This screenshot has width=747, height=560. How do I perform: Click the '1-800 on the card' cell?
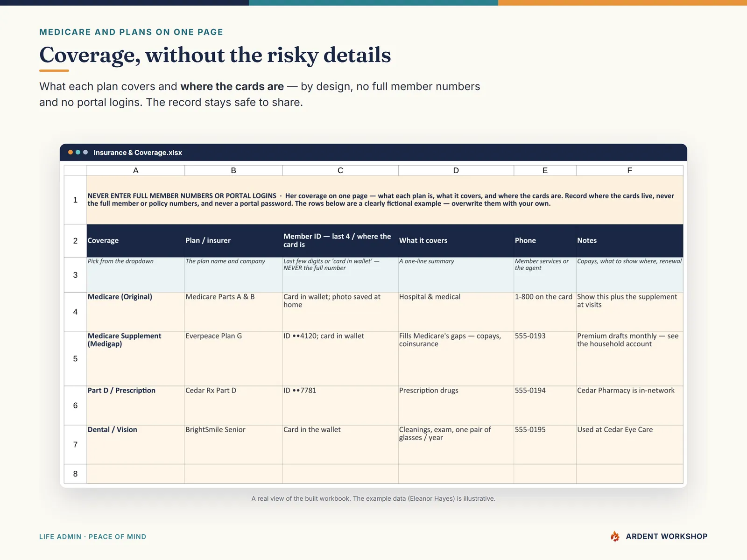point(545,312)
